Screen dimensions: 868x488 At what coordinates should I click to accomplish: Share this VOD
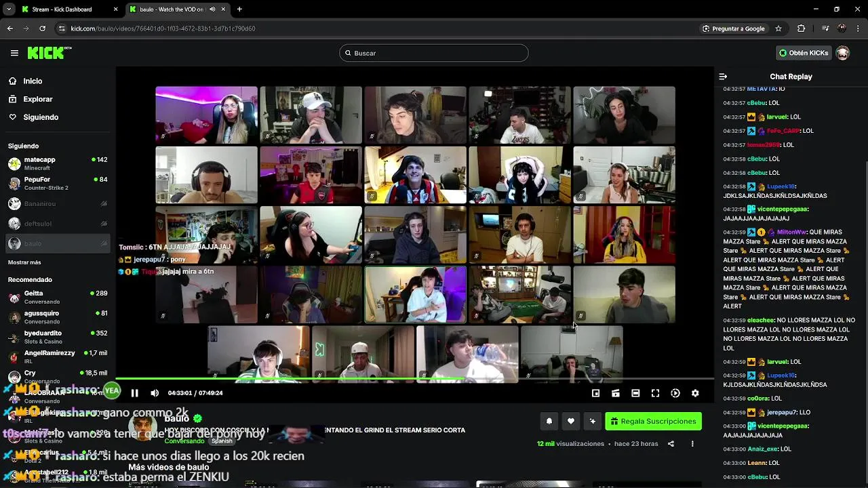pos(671,444)
